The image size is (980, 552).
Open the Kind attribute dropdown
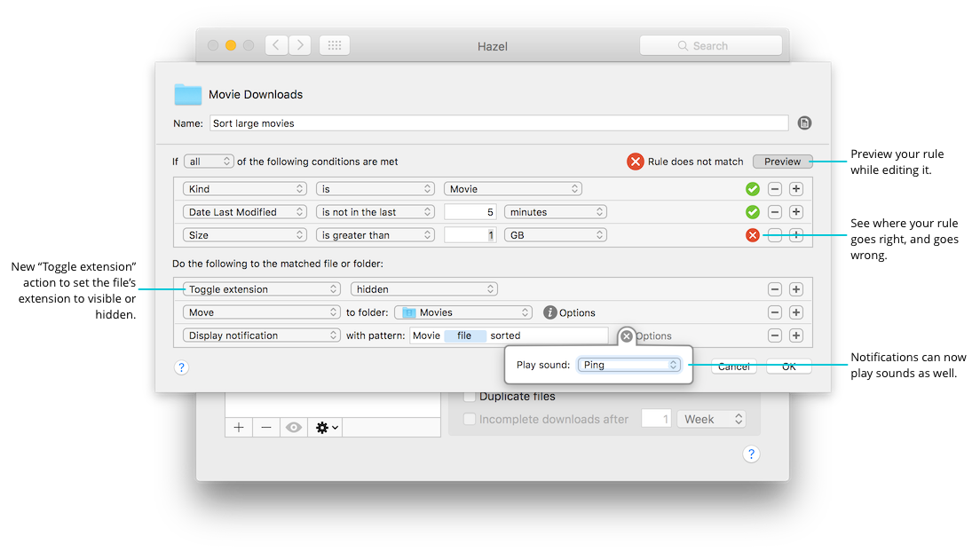(x=244, y=189)
